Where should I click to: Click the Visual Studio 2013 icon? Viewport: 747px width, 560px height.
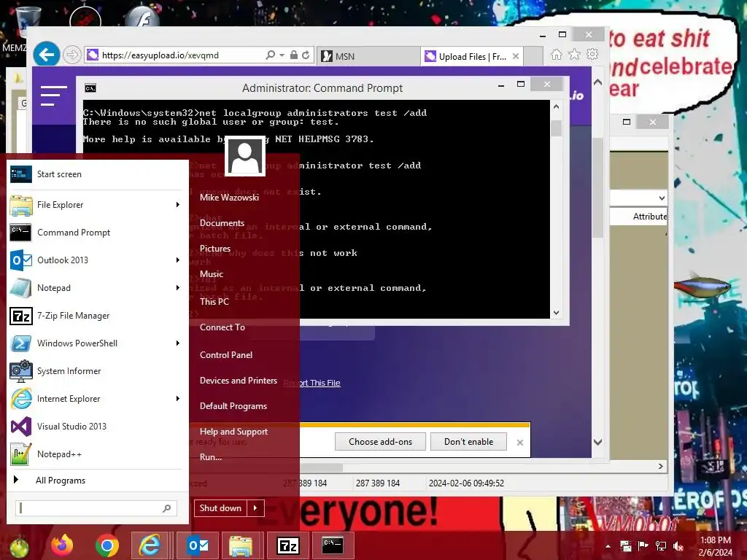[x=21, y=426]
